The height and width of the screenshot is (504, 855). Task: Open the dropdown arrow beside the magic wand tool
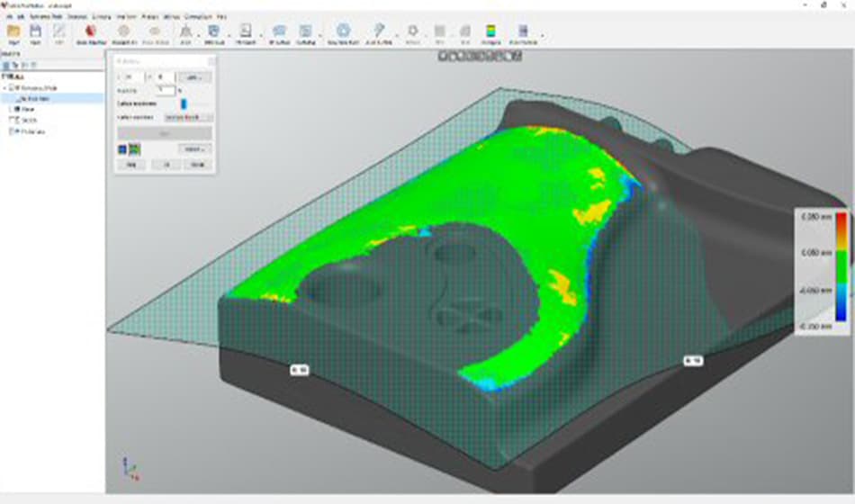pos(396,35)
